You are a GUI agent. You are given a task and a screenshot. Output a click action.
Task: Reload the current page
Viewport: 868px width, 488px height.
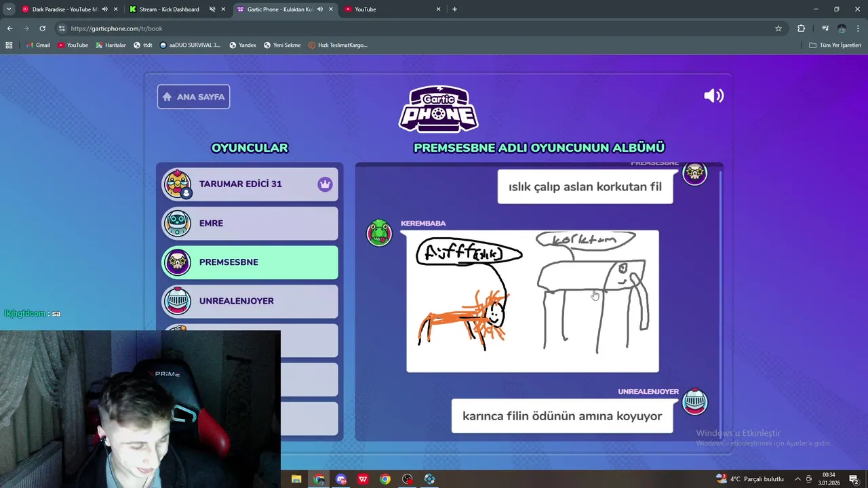click(x=42, y=28)
